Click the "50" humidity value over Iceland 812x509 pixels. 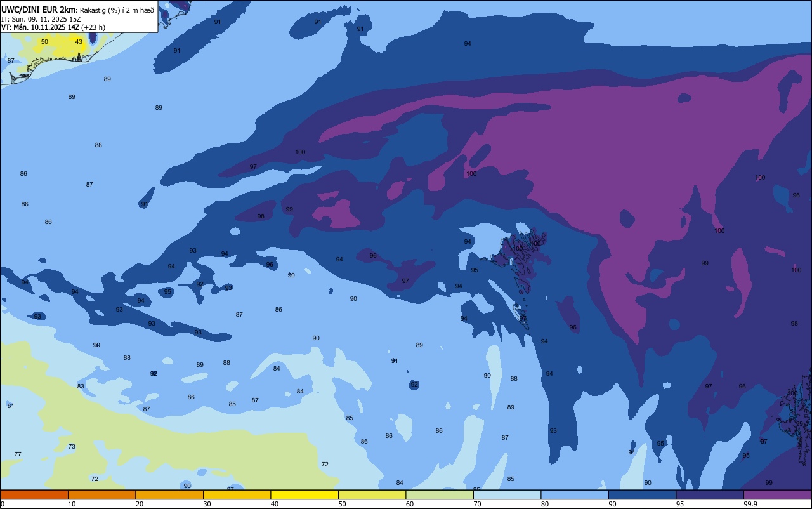pyautogui.click(x=44, y=42)
